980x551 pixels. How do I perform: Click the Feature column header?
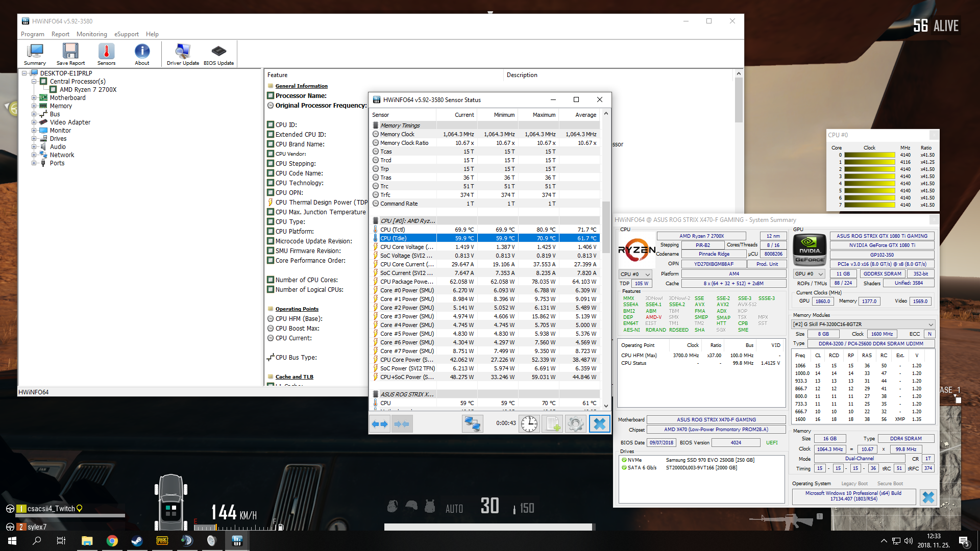point(383,75)
